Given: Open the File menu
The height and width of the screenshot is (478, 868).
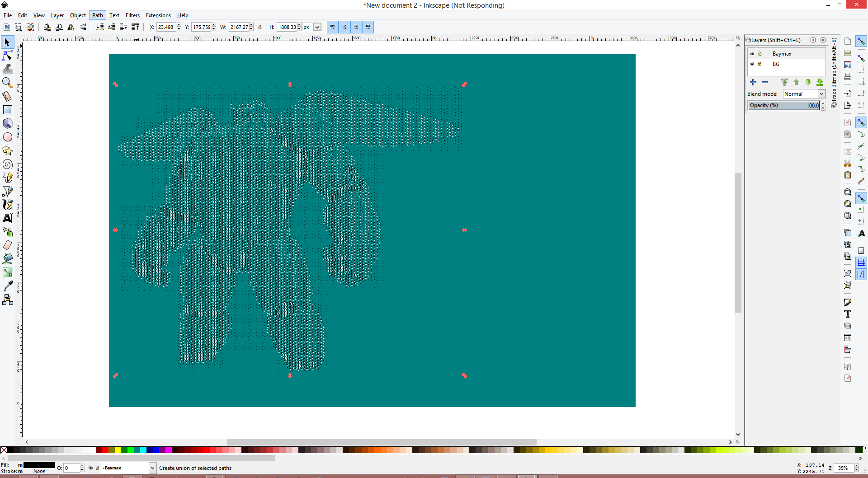Looking at the screenshot, I should click(8, 15).
